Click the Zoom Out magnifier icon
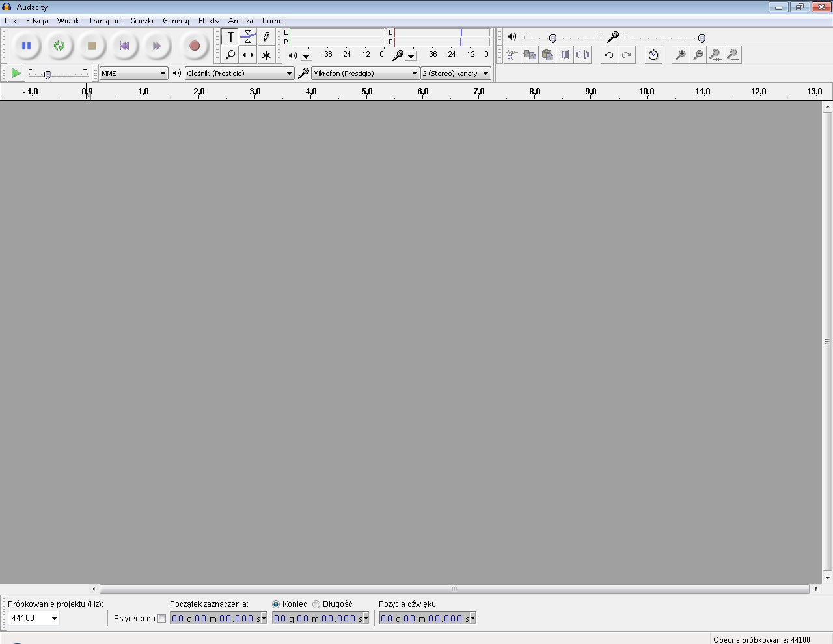The width and height of the screenshot is (833, 644). click(x=698, y=55)
